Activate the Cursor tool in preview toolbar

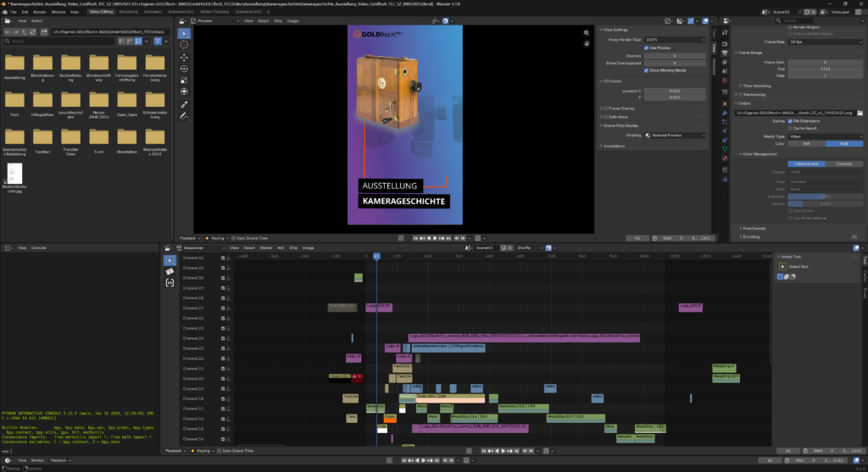click(x=184, y=45)
